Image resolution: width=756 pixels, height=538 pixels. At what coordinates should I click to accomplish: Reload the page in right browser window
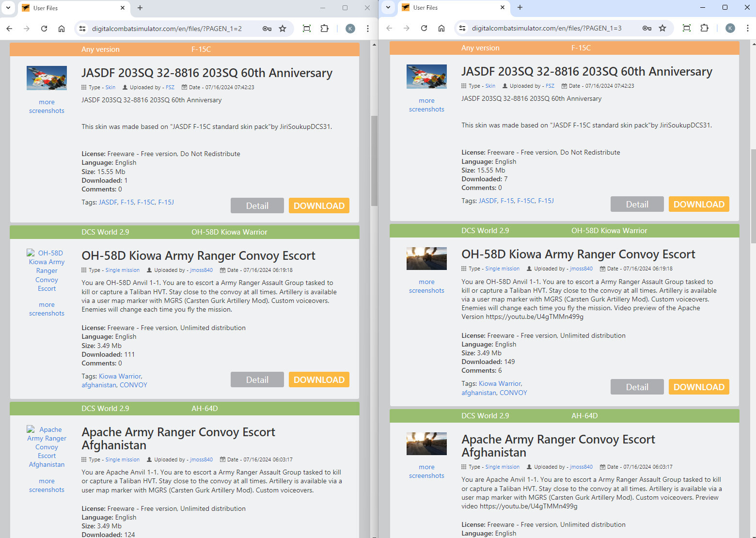click(x=424, y=28)
